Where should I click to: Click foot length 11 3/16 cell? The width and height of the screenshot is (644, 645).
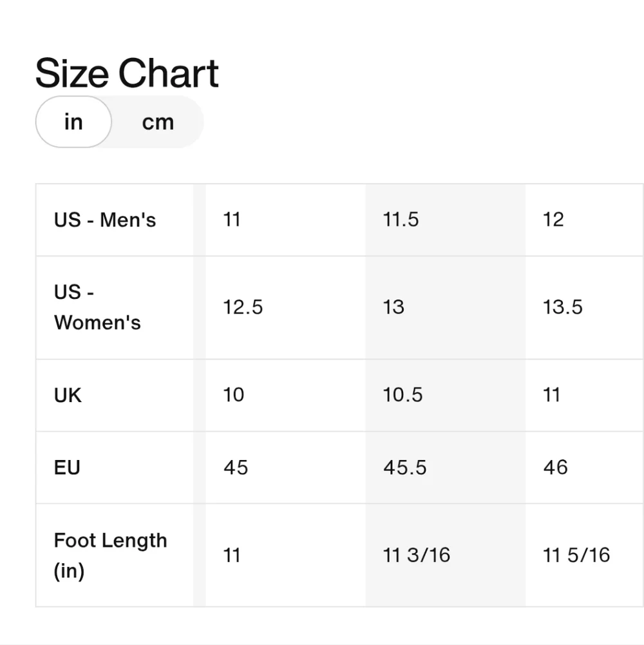coord(446,555)
